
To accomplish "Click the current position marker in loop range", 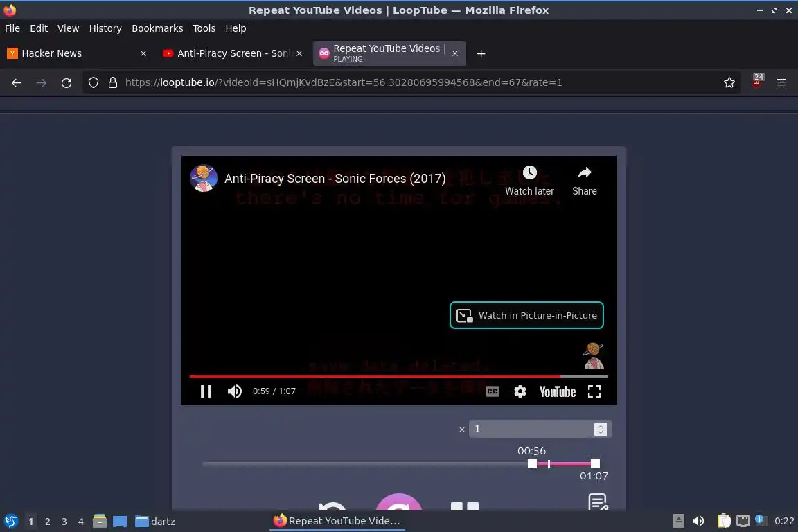I will point(549,464).
